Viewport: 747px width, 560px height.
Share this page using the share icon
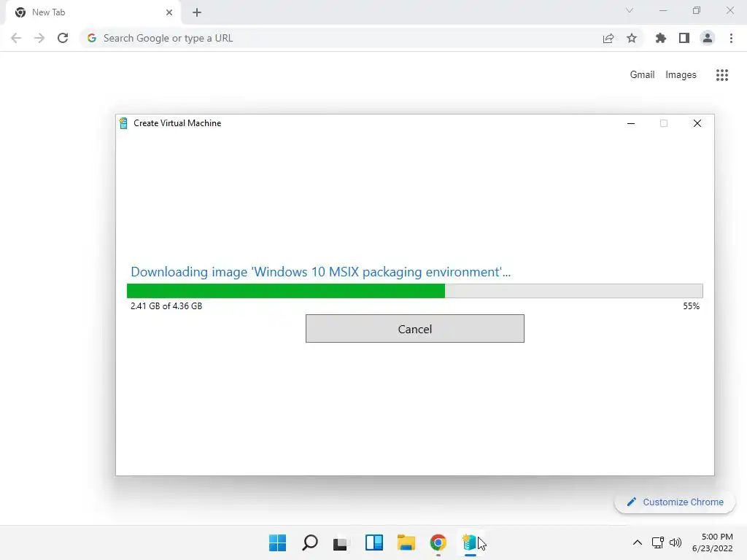(x=608, y=38)
